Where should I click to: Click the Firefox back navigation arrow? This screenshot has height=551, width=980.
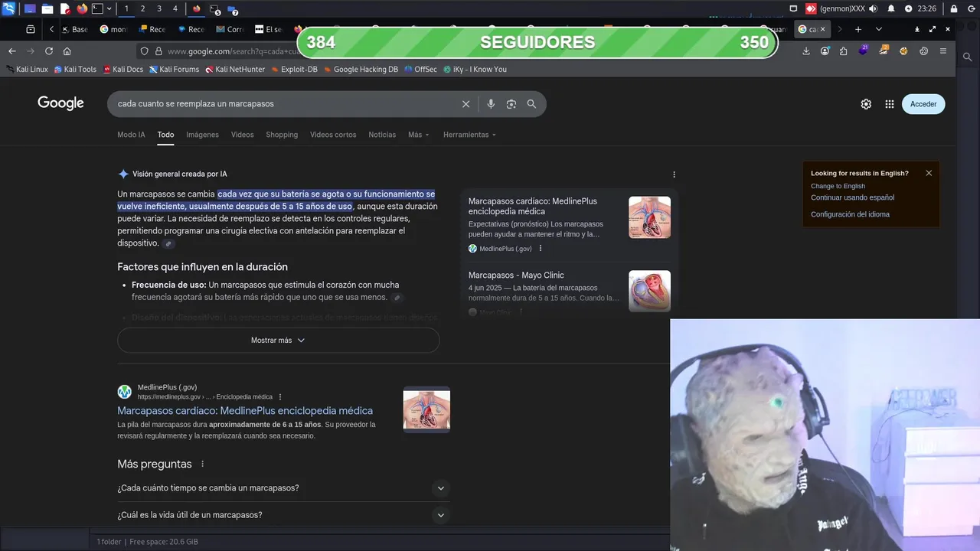tap(12, 51)
